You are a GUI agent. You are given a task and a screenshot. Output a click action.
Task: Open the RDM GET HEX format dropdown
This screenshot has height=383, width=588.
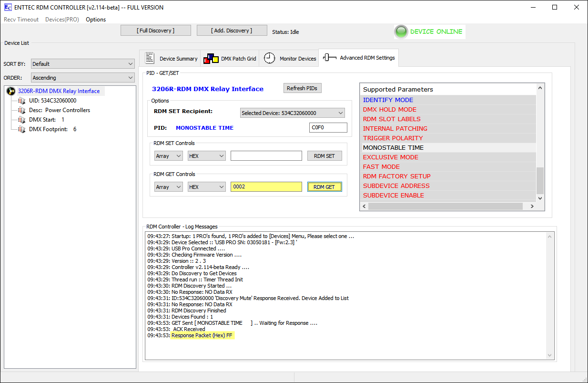pos(206,187)
